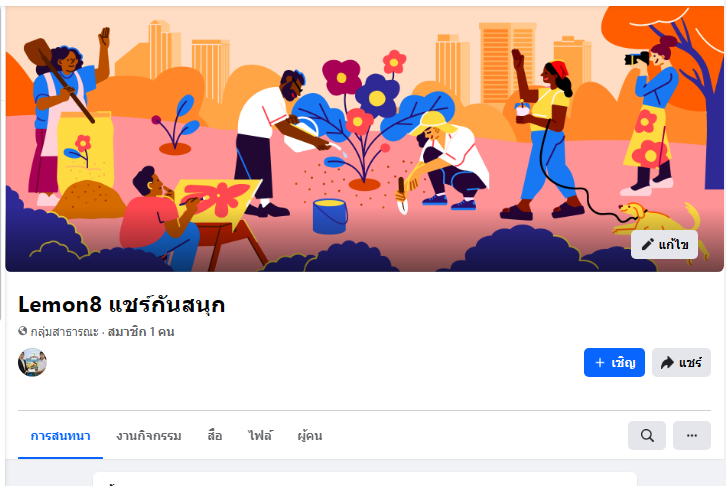Click the plus icon on the เชิญ button
The image size is (726, 486).
[600, 362]
